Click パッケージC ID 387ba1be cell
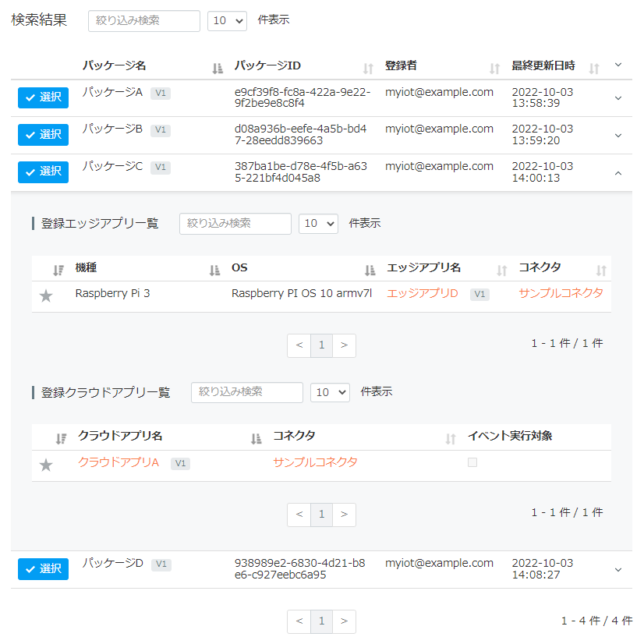 [301, 172]
